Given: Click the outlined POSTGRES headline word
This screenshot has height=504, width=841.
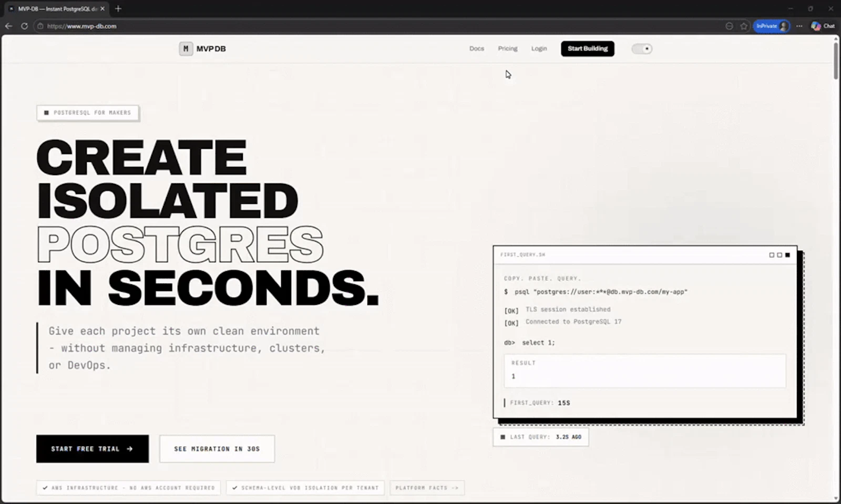Looking at the screenshot, I should coord(180,244).
